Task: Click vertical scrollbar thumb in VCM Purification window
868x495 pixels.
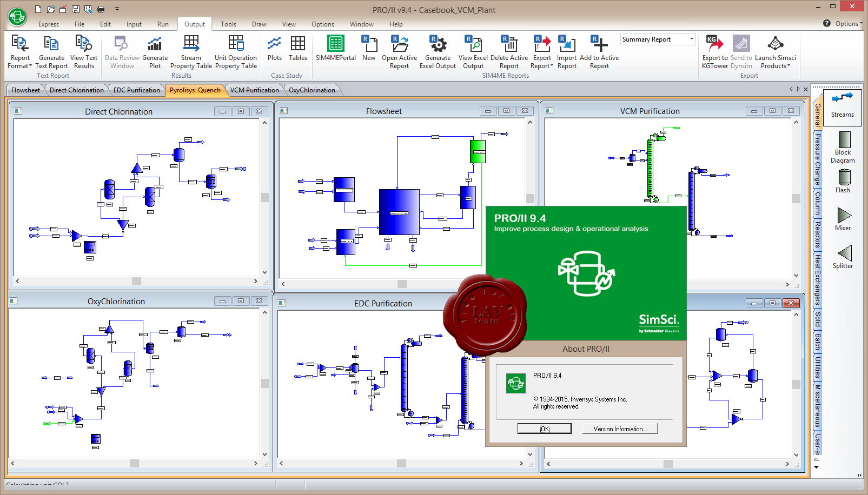Action: point(796,198)
